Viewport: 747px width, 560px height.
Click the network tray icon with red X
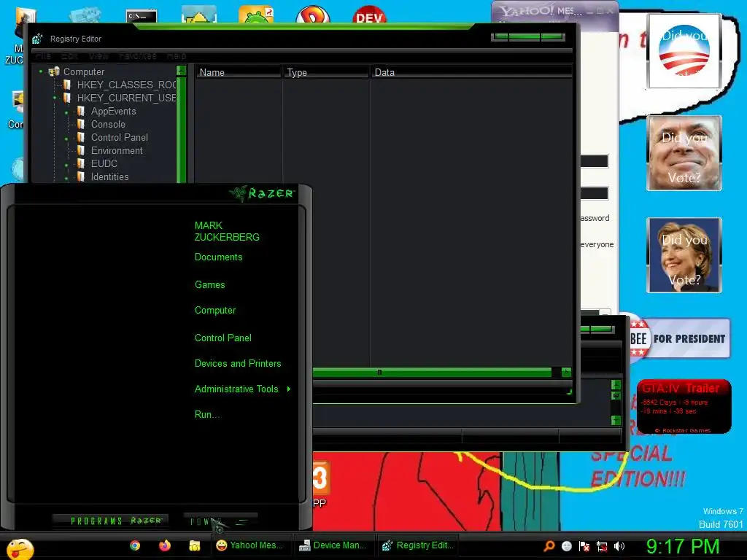tap(602, 546)
